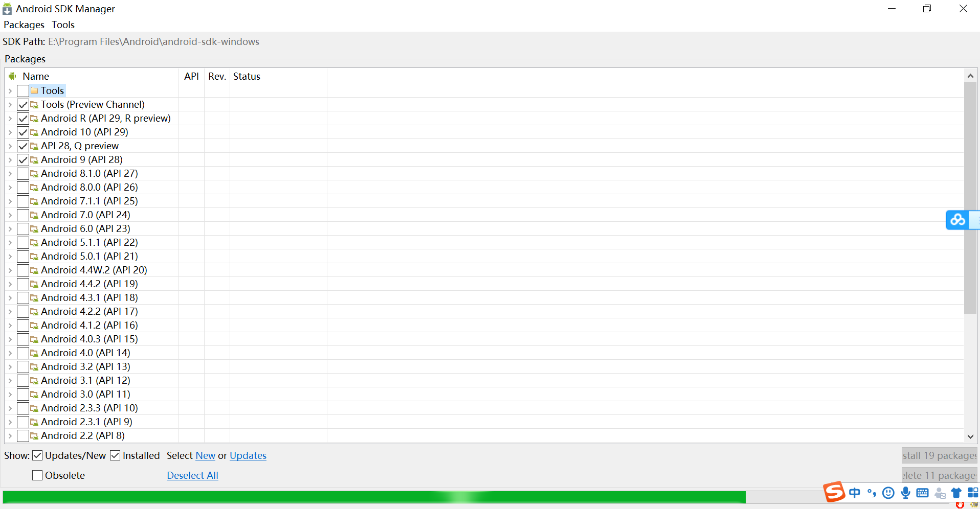Viewport: 980px width, 509px height.
Task: Toggle the Installed show filter checkbox
Action: tap(115, 455)
